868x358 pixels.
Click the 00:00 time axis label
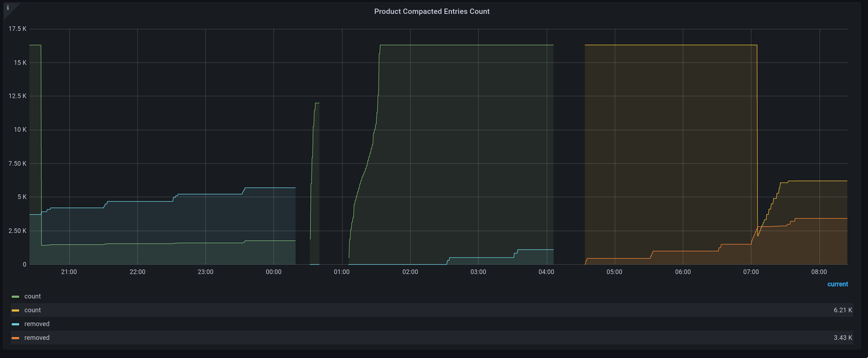(x=273, y=272)
